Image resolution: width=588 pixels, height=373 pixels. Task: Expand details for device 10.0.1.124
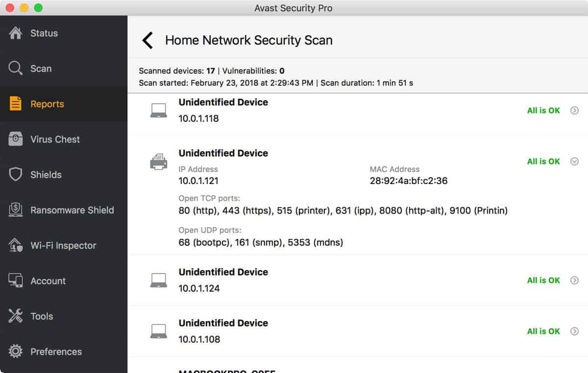[575, 280]
